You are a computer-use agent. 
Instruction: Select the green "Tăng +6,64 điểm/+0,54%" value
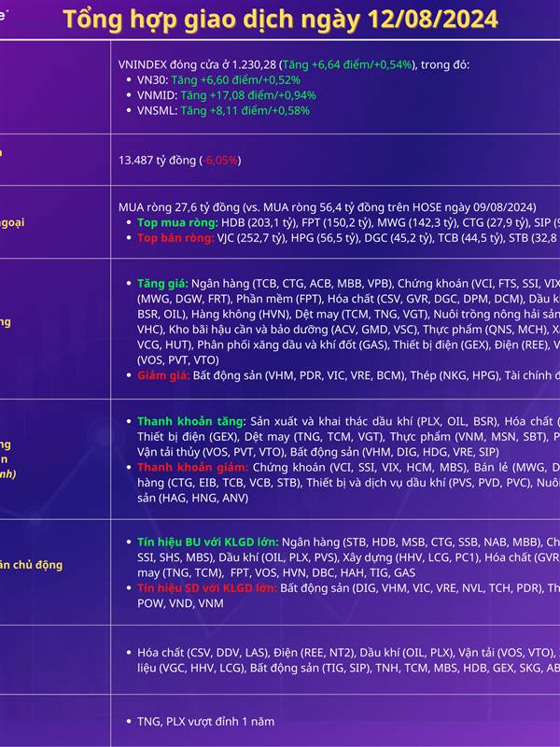[346, 64]
